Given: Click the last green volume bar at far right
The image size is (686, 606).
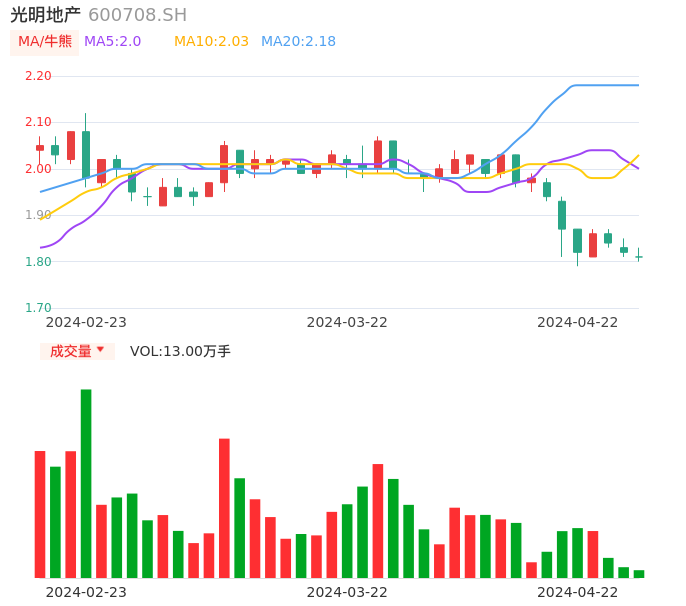Looking at the screenshot, I should pos(639,574).
